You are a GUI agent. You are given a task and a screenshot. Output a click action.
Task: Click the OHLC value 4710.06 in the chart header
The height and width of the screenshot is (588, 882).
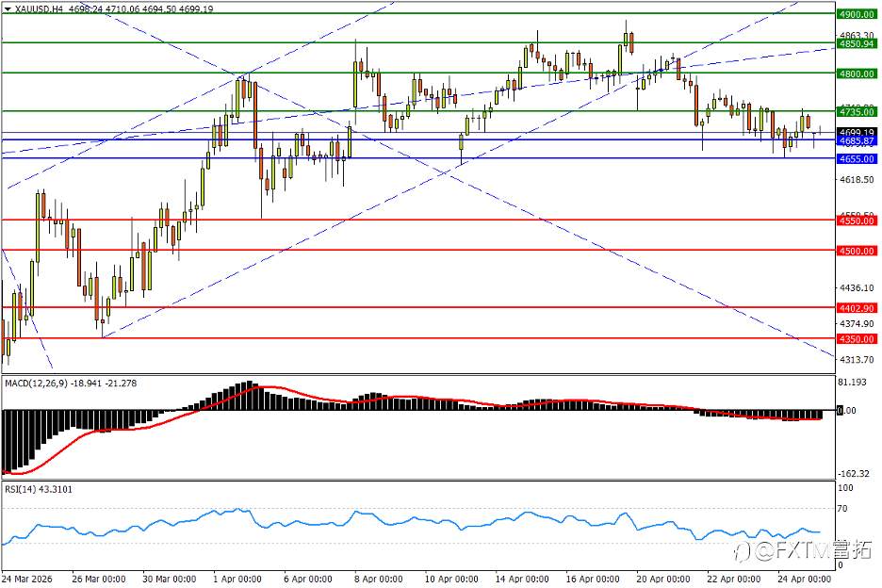pos(121,9)
